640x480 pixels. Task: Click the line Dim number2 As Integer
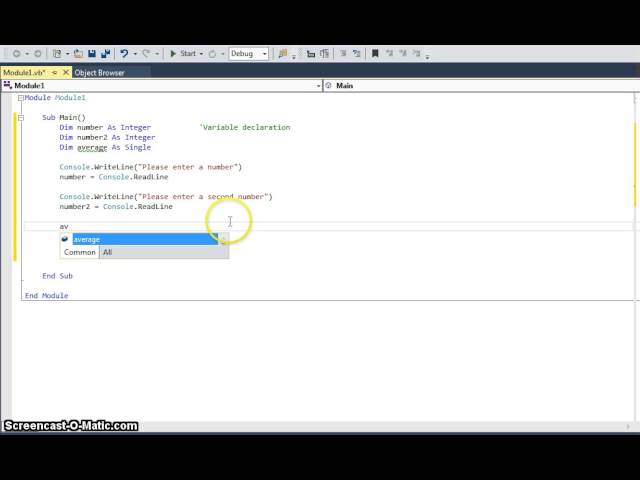click(107, 138)
